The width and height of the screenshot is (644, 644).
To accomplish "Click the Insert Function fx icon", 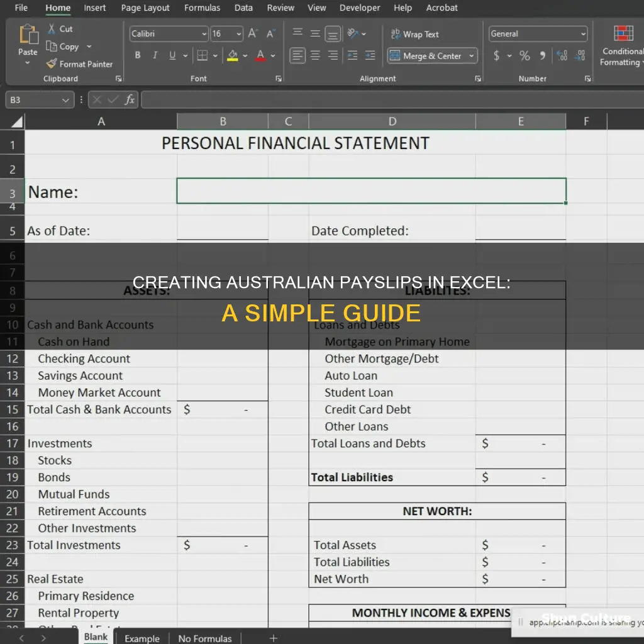I will 130,99.
